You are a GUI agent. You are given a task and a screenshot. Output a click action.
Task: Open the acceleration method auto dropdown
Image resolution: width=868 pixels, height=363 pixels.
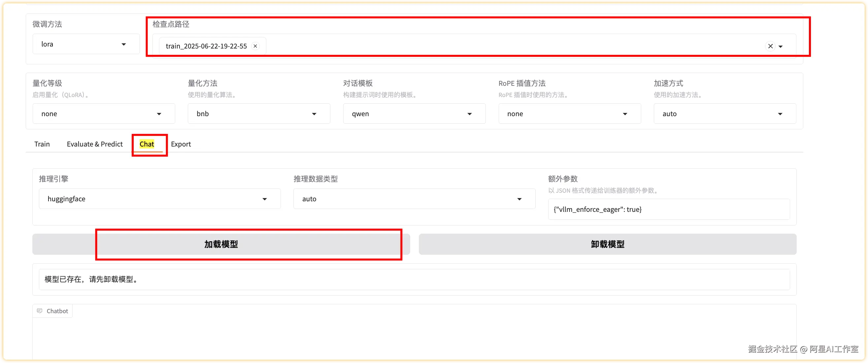[x=724, y=114]
